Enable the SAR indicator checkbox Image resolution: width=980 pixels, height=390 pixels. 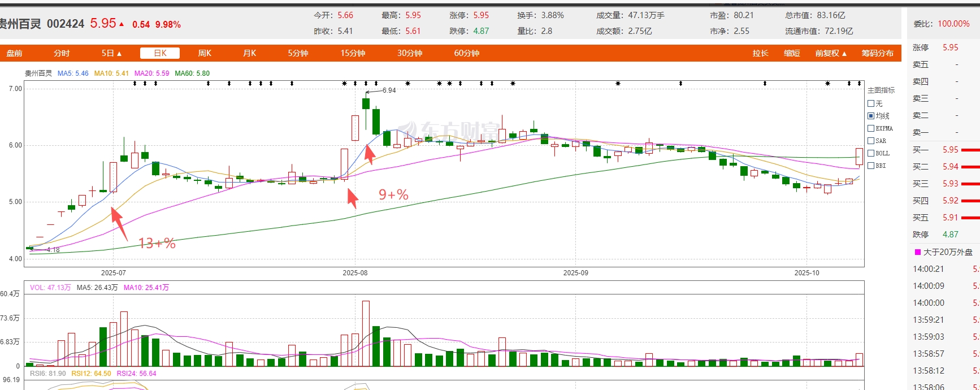click(871, 141)
